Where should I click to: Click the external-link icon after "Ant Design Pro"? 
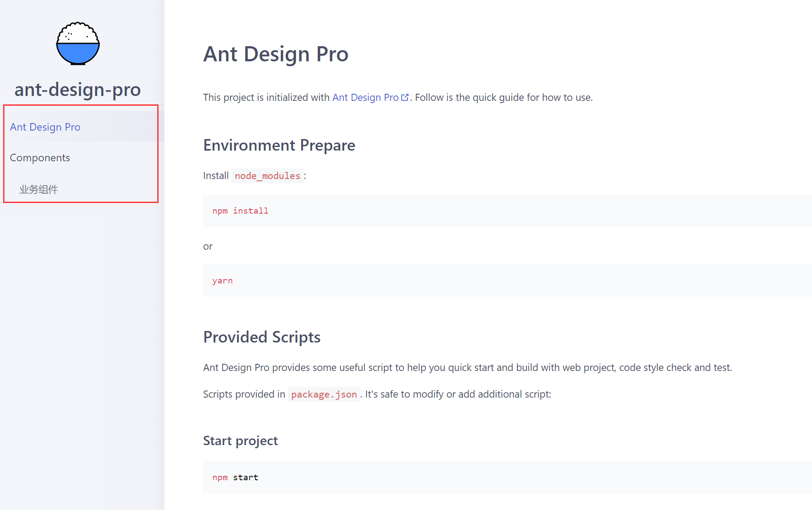coord(405,96)
